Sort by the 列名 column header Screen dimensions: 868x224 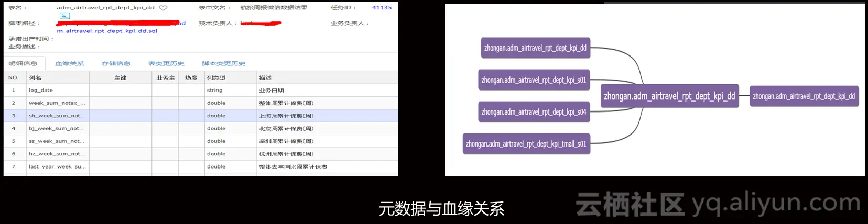(x=58, y=77)
